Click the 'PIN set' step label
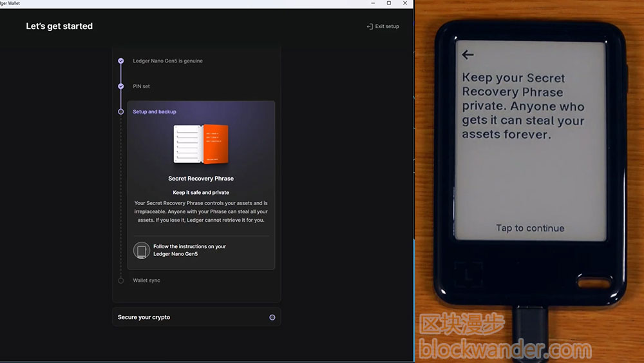The width and height of the screenshot is (644, 363). (x=141, y=86)
